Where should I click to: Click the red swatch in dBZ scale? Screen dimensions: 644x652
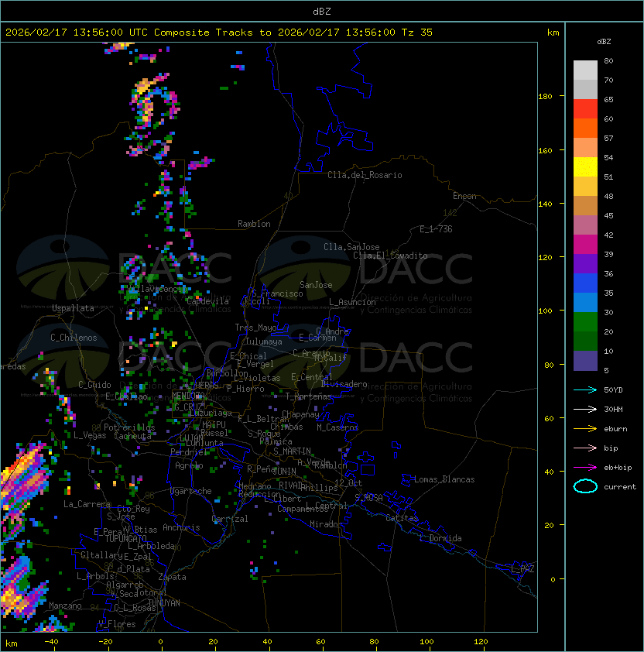pyautogui.click(x=585, y=109)
